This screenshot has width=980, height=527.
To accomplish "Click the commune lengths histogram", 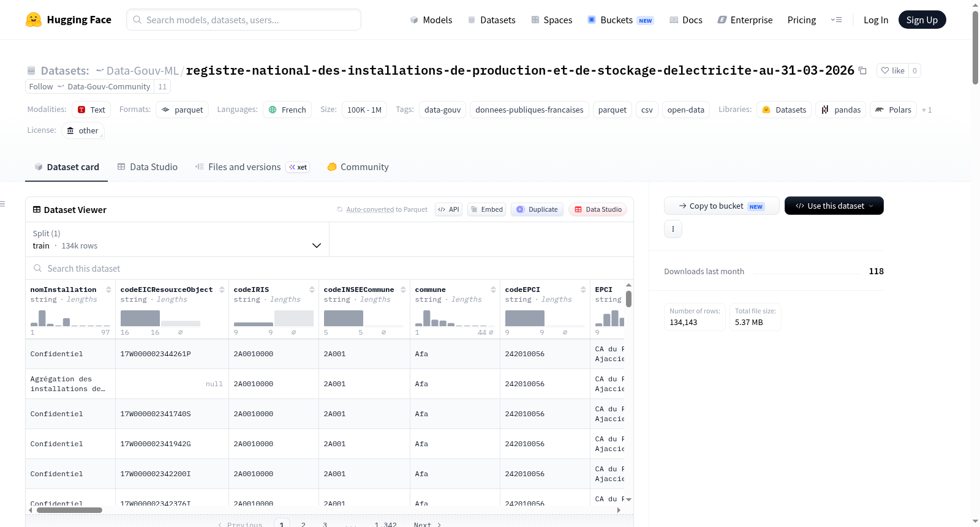I will pyautogui.click(x=454, y=318).
